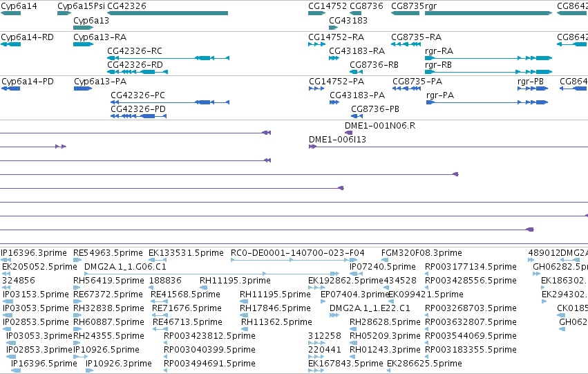The image size is (588, 374).
Task: Click the rgr-RA transcript
Action: [x=489, y=58]
